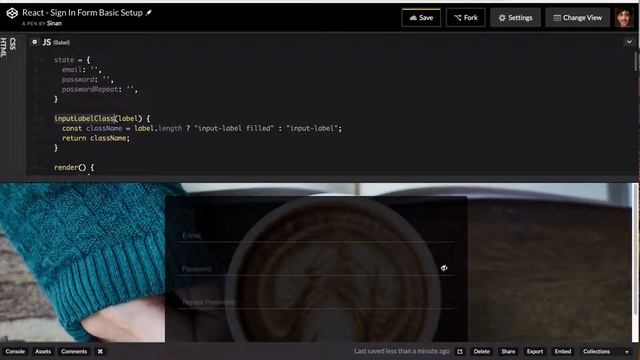Open pen in new window icon
Image resolution: width=640 pixels, height=360 pixels.
click(x=460, y=351)
